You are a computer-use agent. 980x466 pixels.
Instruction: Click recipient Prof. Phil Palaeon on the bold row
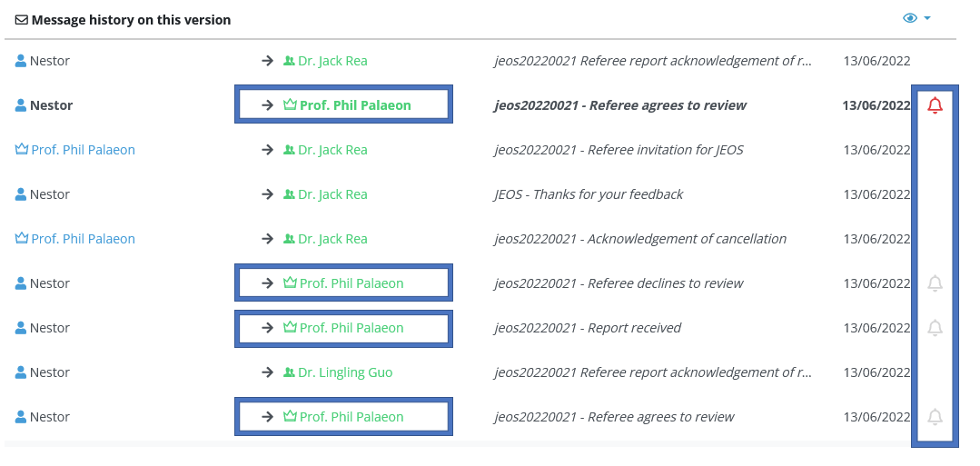click(x=355, y=105)
